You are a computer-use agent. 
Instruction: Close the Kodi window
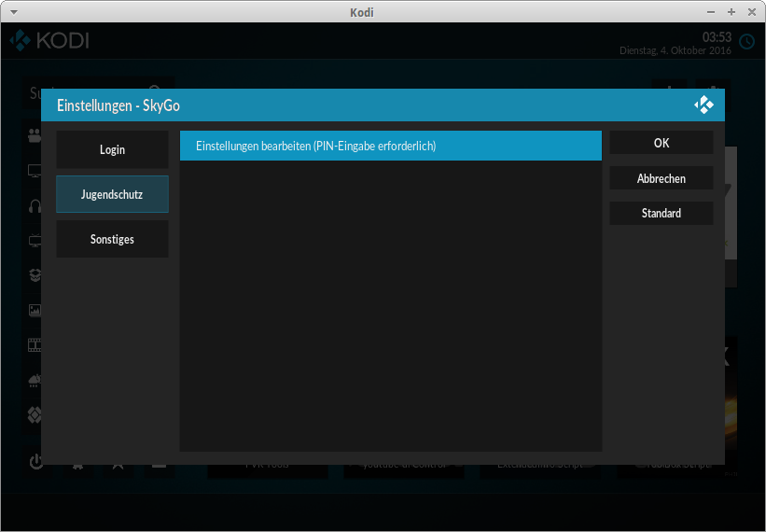pyautogui.click(x=752, y=12)
